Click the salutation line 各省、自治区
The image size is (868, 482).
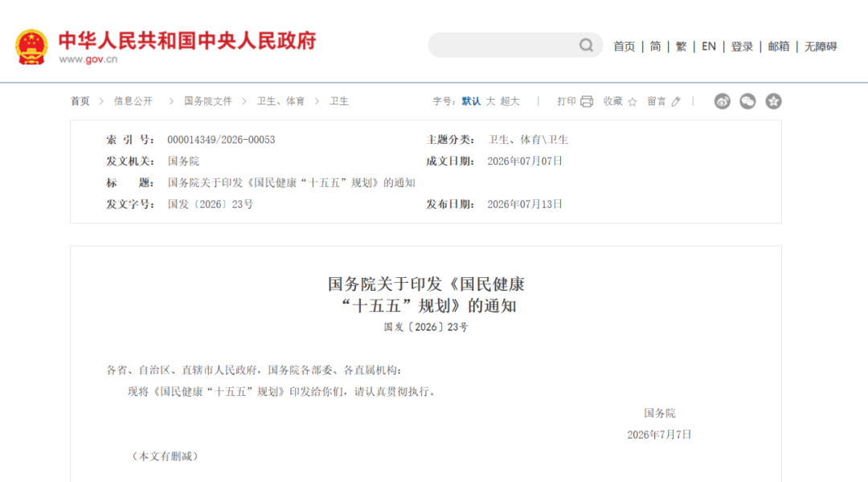(x=254, y=370)
